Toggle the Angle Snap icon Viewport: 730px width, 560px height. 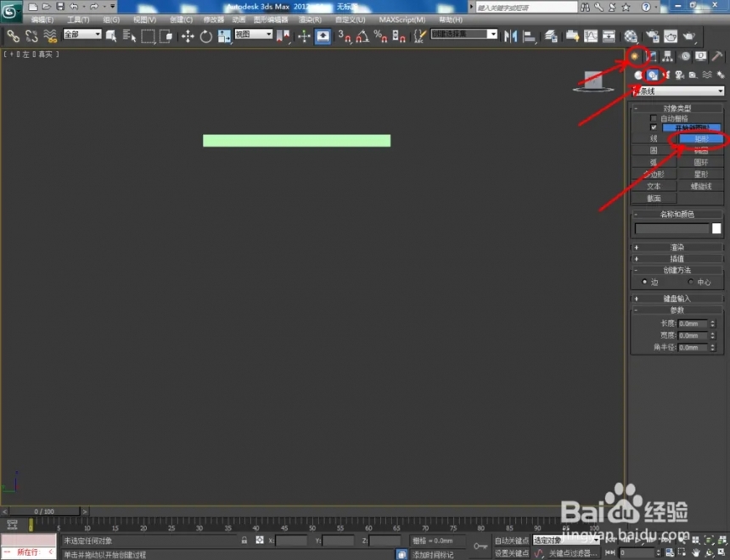(x=362, y=36)
